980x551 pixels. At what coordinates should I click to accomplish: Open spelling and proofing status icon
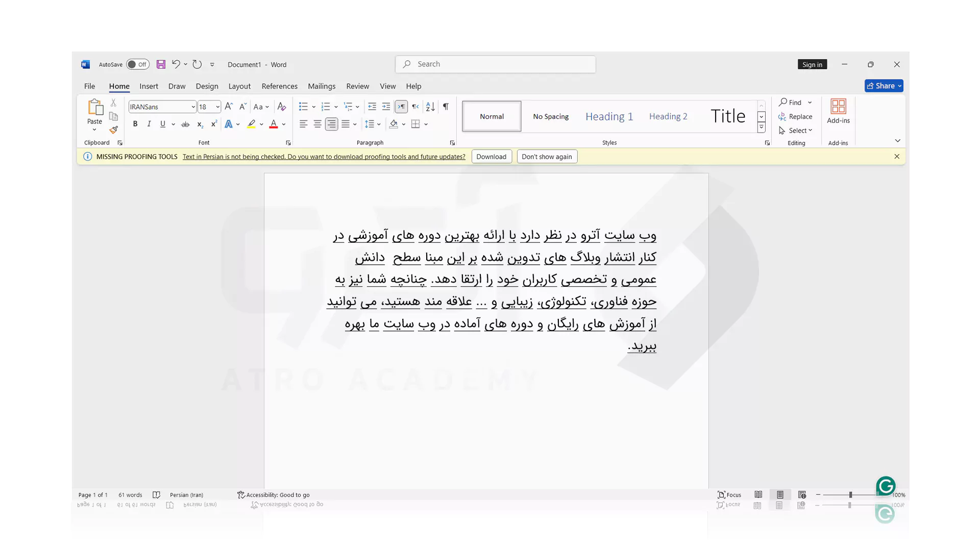click(x=156, y=495)
